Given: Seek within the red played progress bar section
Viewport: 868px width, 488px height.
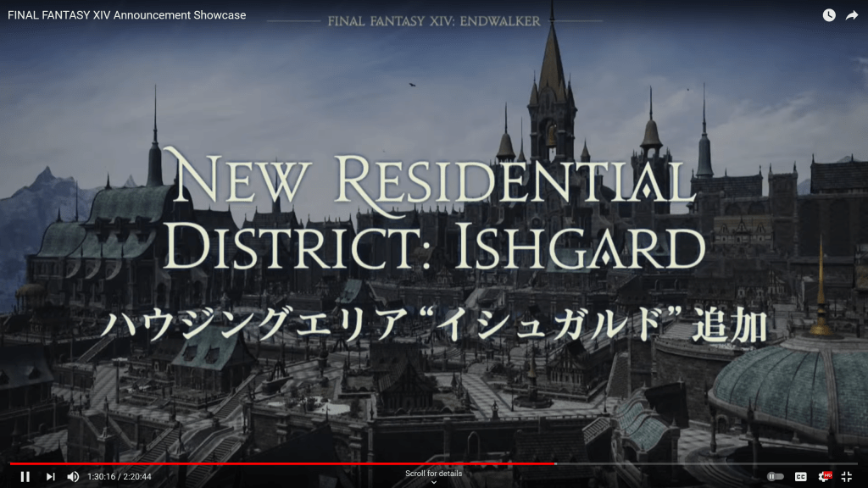Looking at the screenshot, I should point(280,463).
